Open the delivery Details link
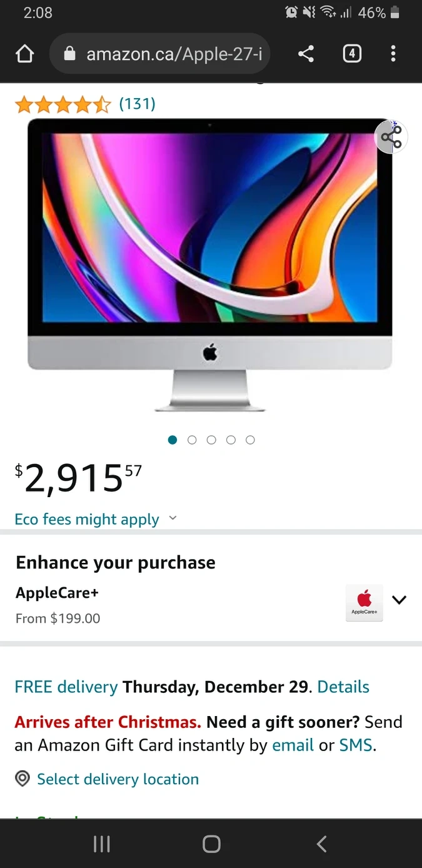The height and width of the screenshot is (868, 422). 343,687
